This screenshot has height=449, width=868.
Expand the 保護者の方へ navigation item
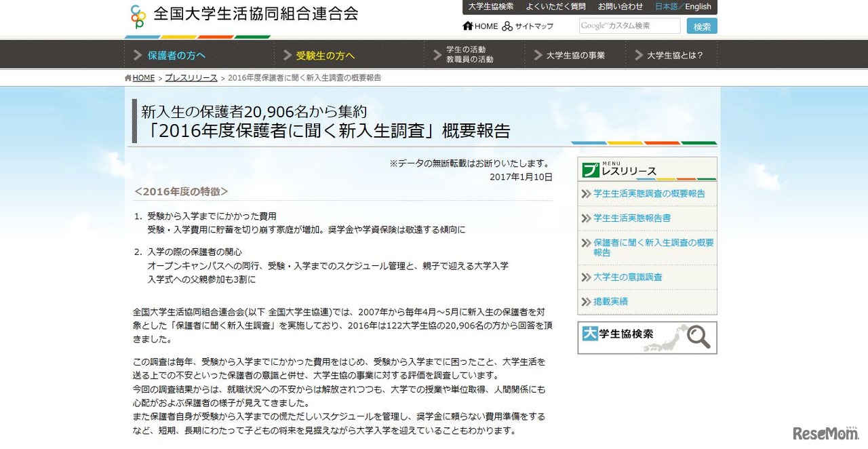click(175, 54)
